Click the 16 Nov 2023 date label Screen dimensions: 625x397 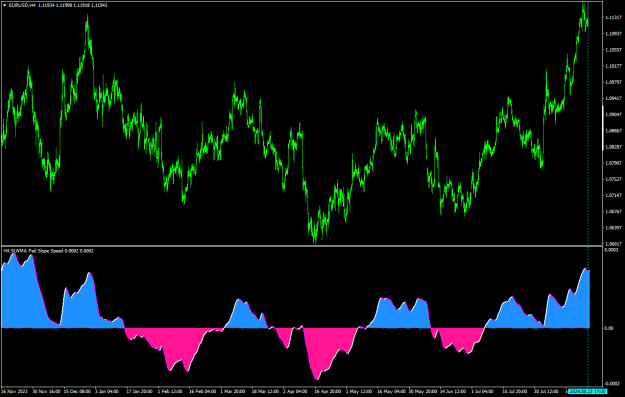(x=15, y=391)
